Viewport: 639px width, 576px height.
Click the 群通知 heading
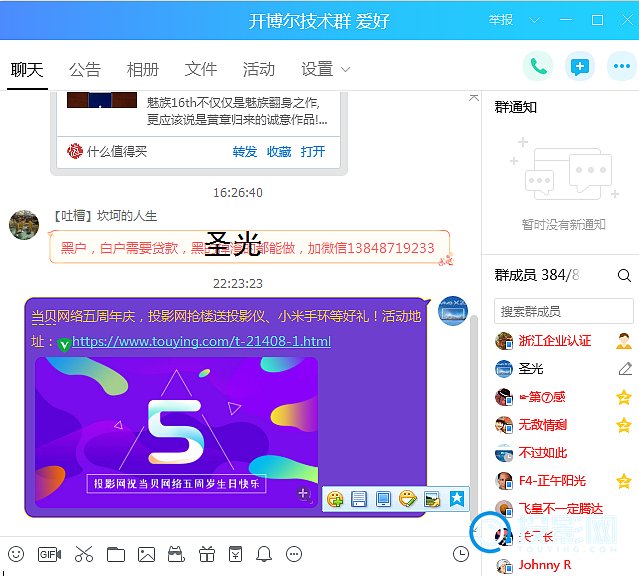coord(516,107)
